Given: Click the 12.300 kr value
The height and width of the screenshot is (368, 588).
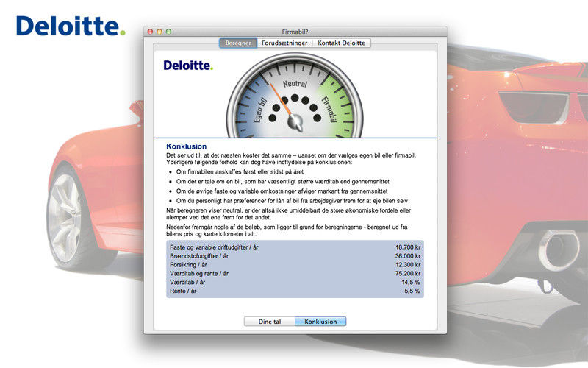Looking at the screenshot, I should [x=408, y=265].
